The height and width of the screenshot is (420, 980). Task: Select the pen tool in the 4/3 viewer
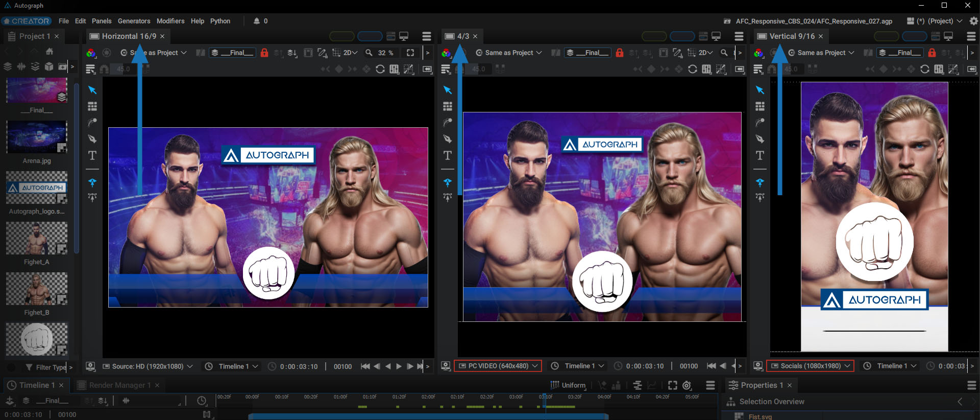[x=448, y=139]
